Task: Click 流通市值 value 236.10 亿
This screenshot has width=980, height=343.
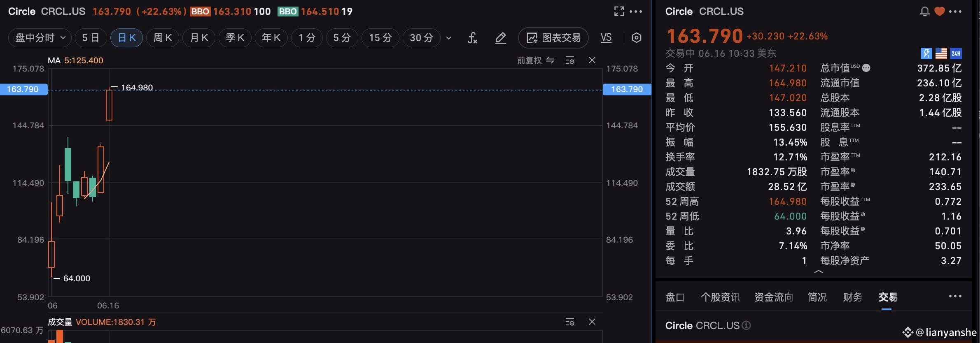Action: (x=939, y=83)
